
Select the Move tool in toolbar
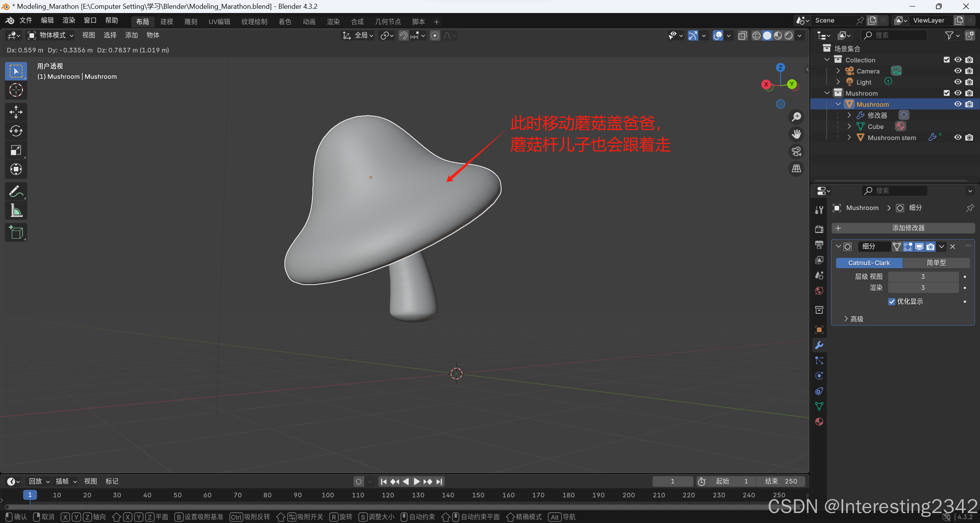(16, 112)
